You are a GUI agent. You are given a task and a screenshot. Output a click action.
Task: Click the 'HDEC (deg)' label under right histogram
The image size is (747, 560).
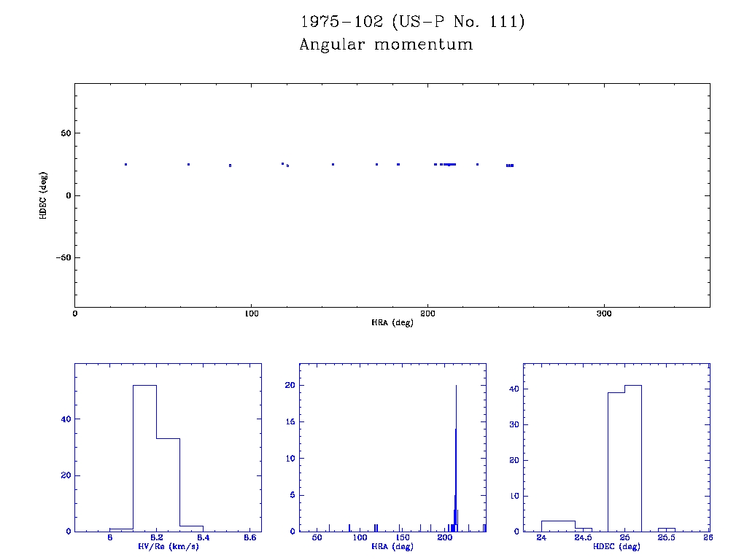click(616, 546)
